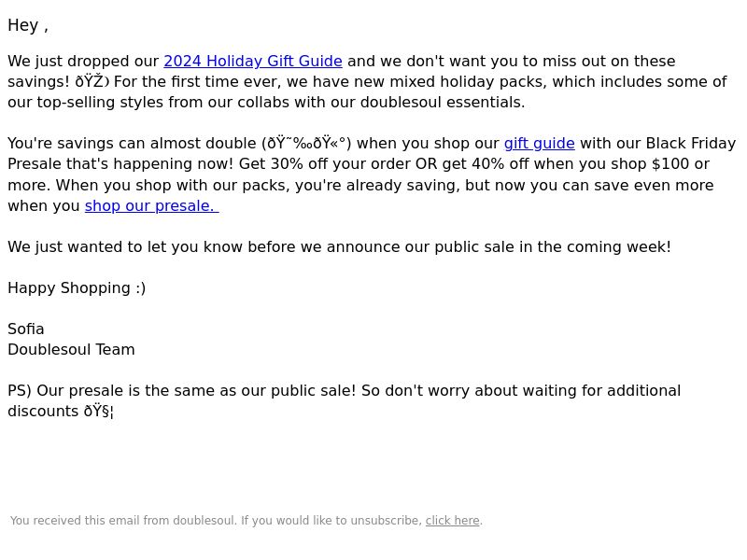Select the 'Sofia' signature name
The height and width of the screenshot is (560, 747).
pyautogui.click(x=26, y=329)
